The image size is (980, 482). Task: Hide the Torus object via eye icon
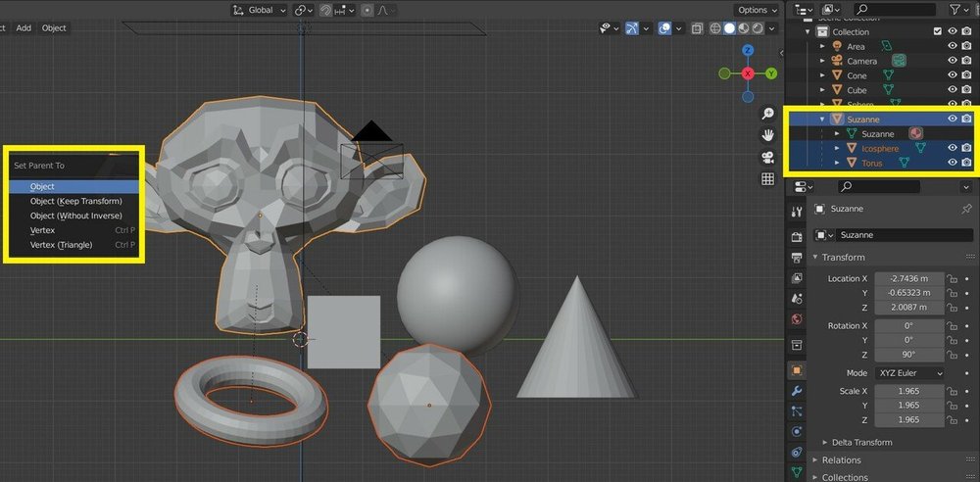[x=952, y=163]
